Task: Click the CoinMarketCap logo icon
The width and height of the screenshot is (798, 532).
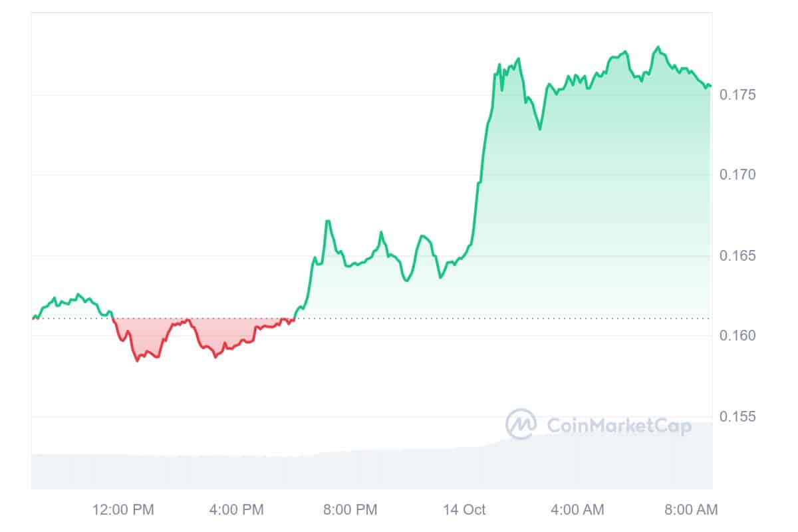Action: (x=521, y=424)
